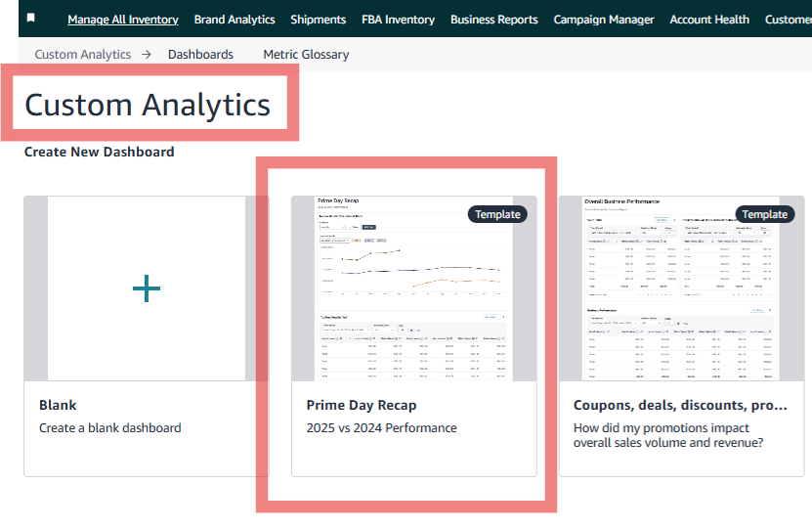Screen dimensions: 812x530
Task: Click the Prime Day Recap preview thumbnail
Action: (x=413, y=288)
